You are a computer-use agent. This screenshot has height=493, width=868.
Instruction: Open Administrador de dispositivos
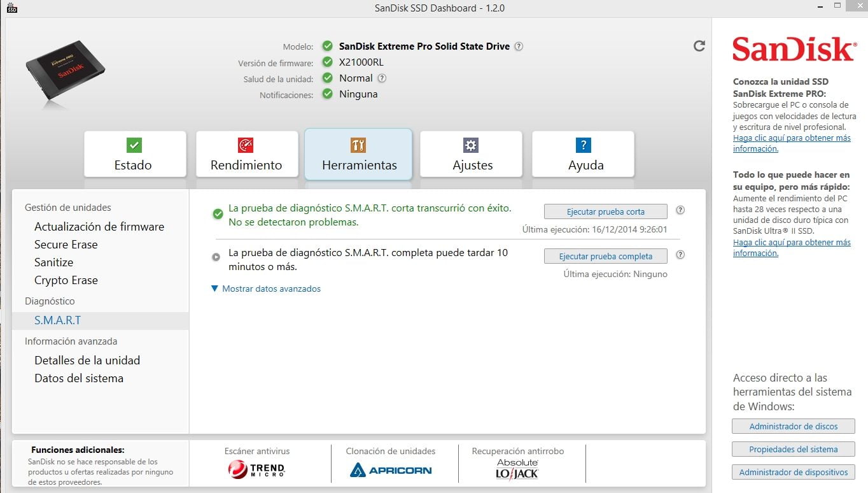click(794, 472)
